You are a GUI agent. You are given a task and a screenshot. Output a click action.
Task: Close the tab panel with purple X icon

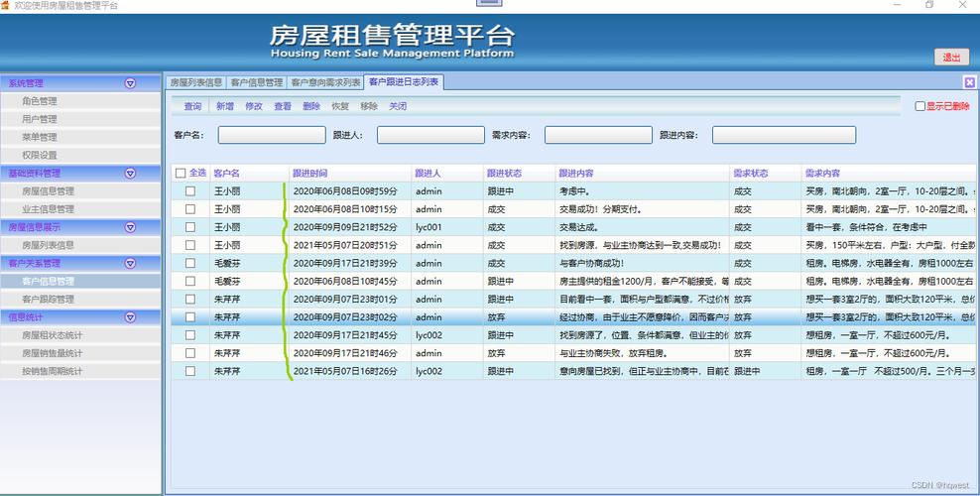click(x=969, y=81)
